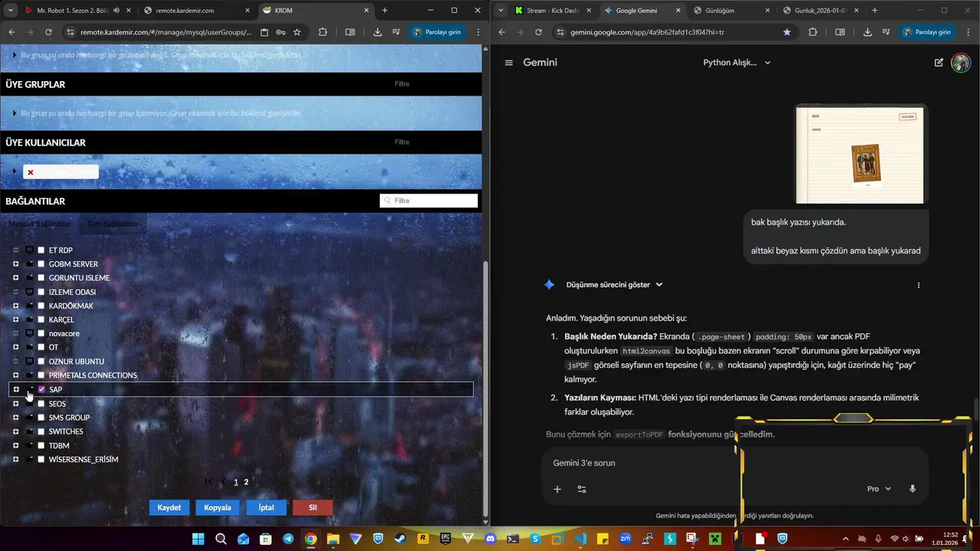Expand the GOBM SERVER group
Screen dimensions: 980x551
tap(15, 264)
